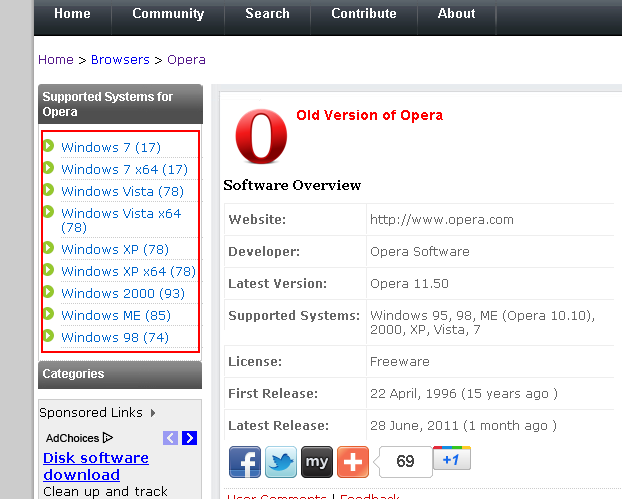
Task: Click the MySpace 'my' share icon
Action: coord(317,462)
